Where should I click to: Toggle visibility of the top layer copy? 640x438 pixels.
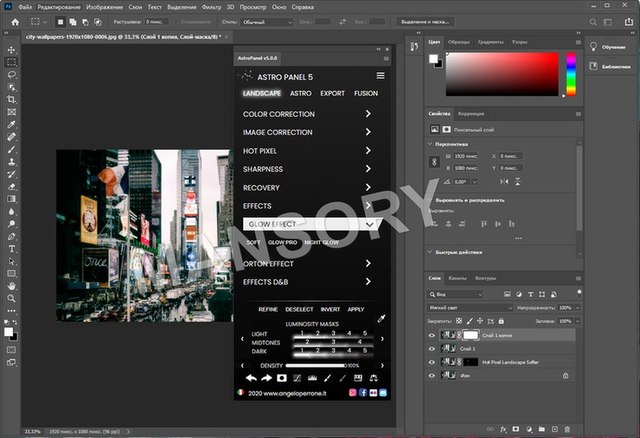(432, 335)
